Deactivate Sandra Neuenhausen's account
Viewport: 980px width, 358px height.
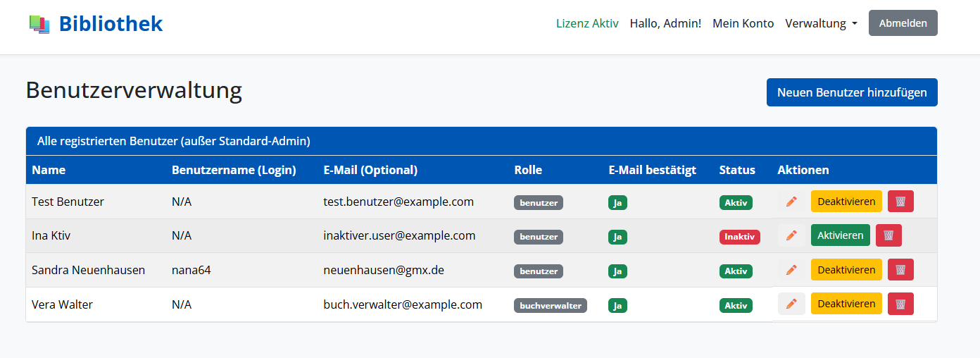tap(846, 270)
